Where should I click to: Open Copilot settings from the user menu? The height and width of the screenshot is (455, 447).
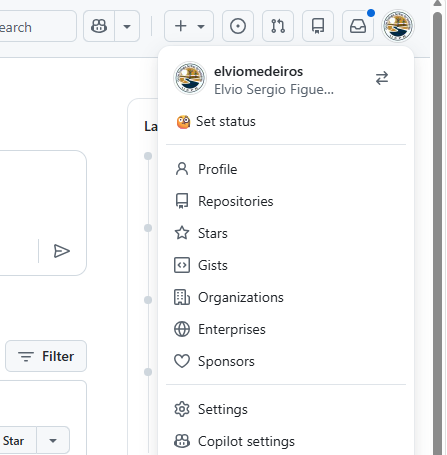click(x=286, y=441)
